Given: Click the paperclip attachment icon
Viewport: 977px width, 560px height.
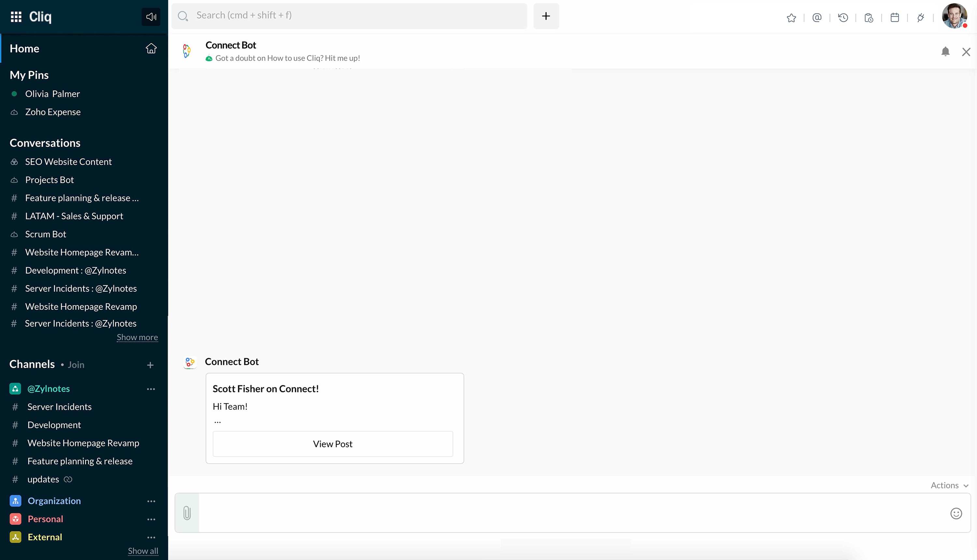Looking at the screenshot, I should [187, 513].
